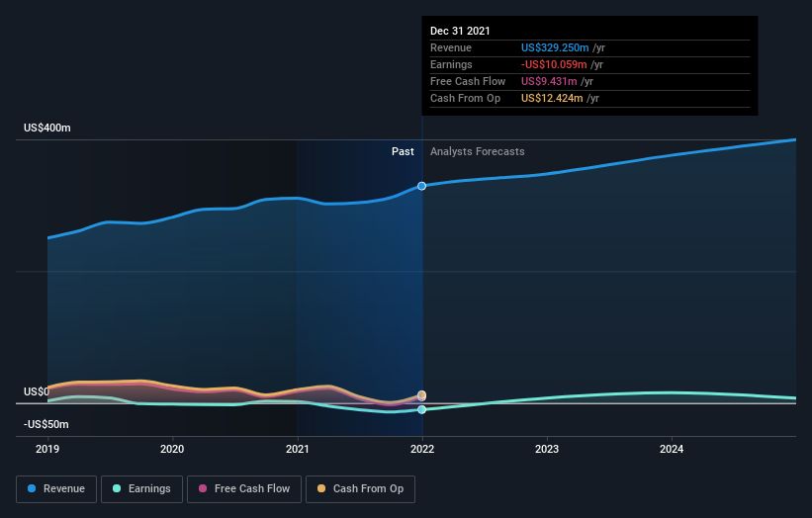Select the 2021 x-axis label
Image resolution: width=812 pixels, height=518 pixels.
pyautogui.click(x=298, y=449)
